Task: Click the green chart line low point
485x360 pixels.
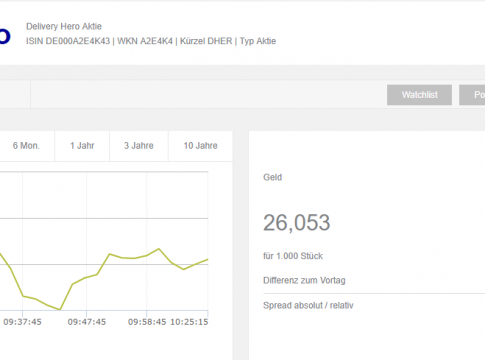Action: (60, 309)
